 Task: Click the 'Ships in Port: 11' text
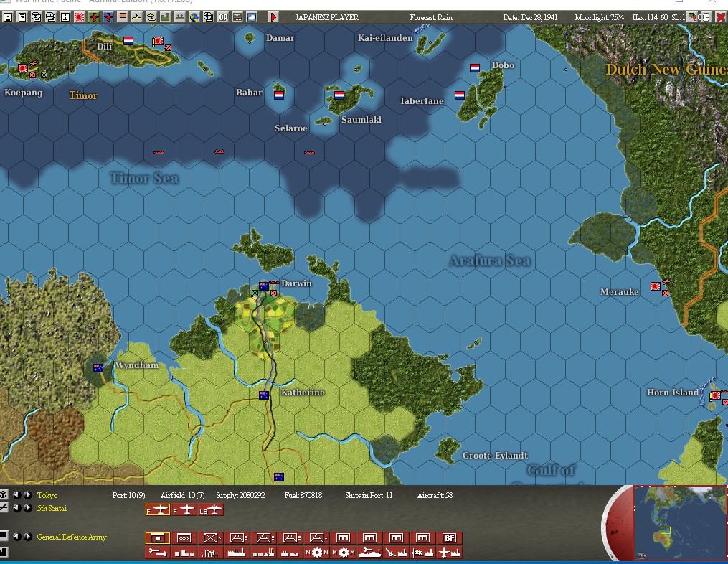(x=369, y=495)
